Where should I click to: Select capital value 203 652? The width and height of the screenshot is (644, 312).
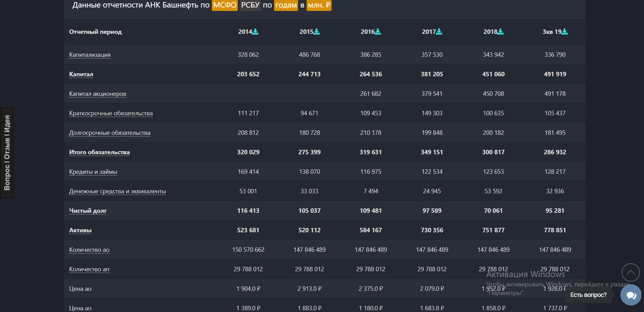[x=248, y=74]
